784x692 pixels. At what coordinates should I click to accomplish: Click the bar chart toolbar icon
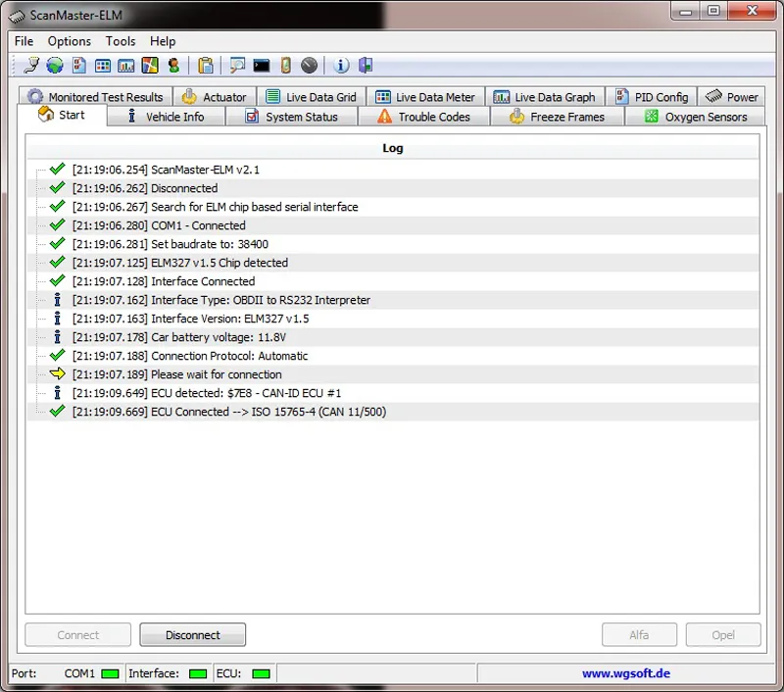tap(126, 66)
